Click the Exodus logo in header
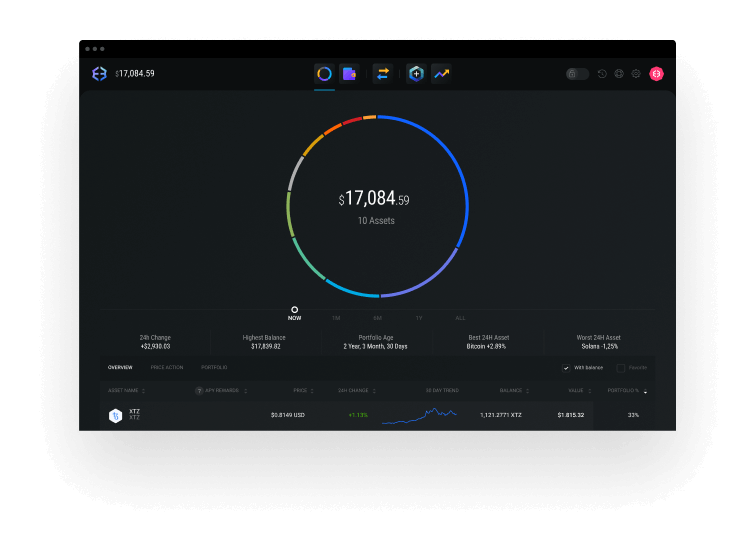 click(99, 73)
